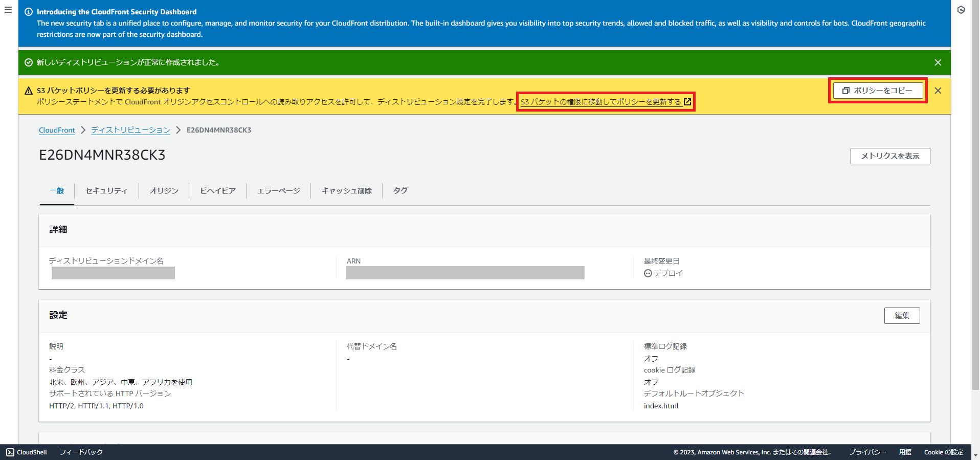980x460 pixels.
Task: Open the hamburger navigation menu
Action: tap(8, 10)
